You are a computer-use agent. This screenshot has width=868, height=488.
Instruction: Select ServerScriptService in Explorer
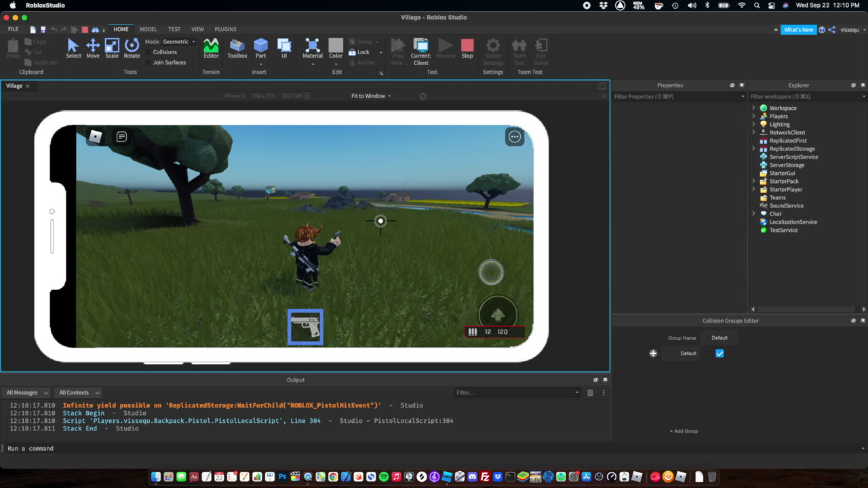pos(793,157)
